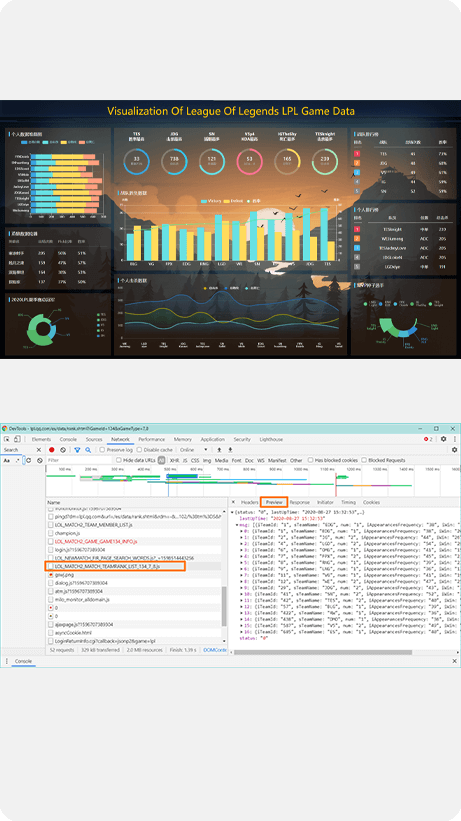
Task: Click the export HAR download arrow icon
Action: pyautogui.click(x=230, y=450)
